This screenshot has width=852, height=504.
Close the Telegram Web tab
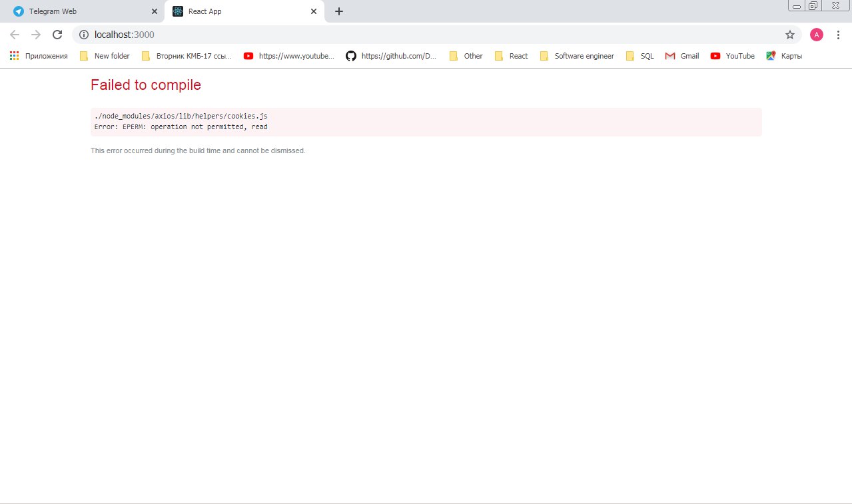click(155, 11)
